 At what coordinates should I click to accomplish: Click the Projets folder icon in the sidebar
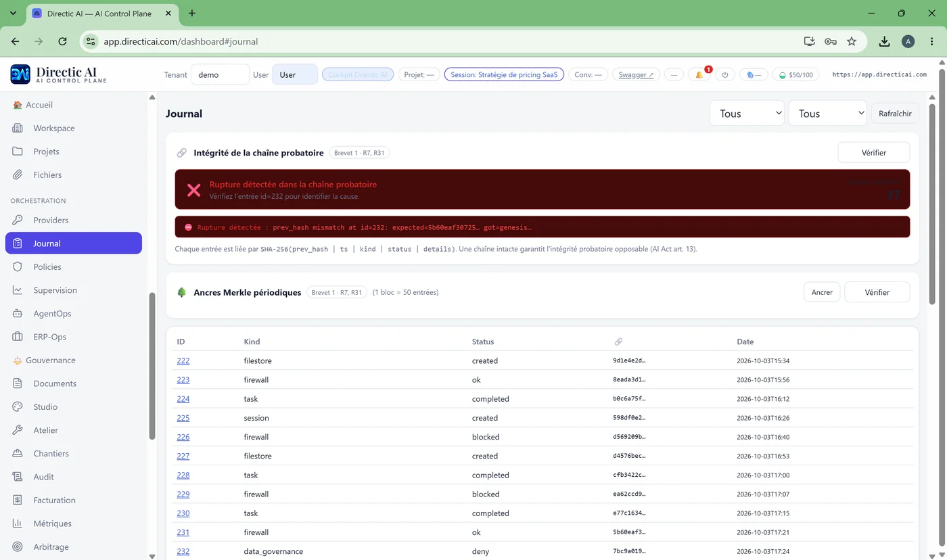click(x=18, y=151)
